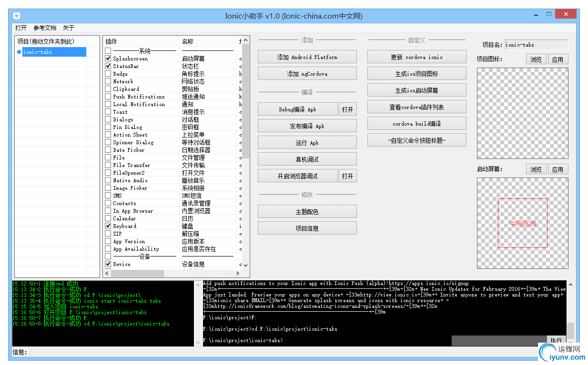Click the Debug编译 Apk button
Screen dimensions: 588x365
coord(297,109)
